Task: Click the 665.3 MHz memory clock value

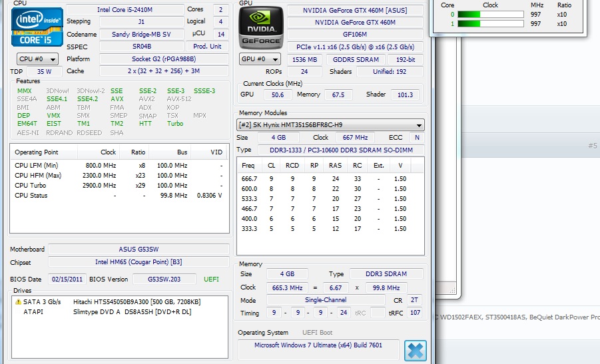Action: click(288, 287)
